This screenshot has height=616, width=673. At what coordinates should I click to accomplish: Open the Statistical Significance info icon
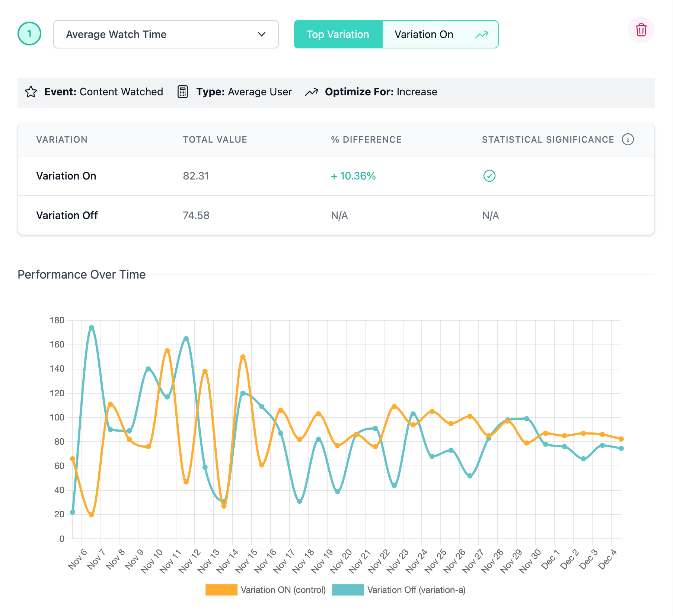pyautogui.click(x=628, y=139)
